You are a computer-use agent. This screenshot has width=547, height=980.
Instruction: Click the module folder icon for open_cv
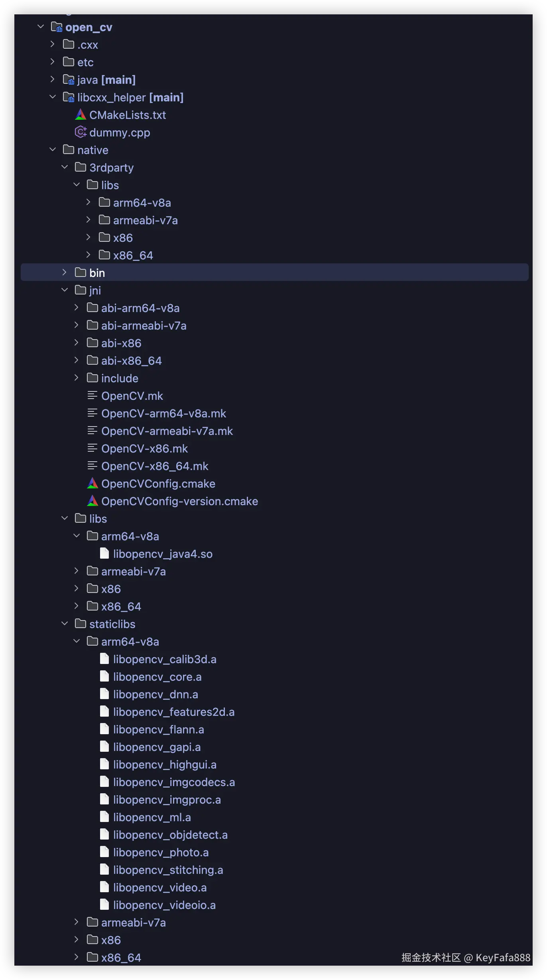point(57,27)
